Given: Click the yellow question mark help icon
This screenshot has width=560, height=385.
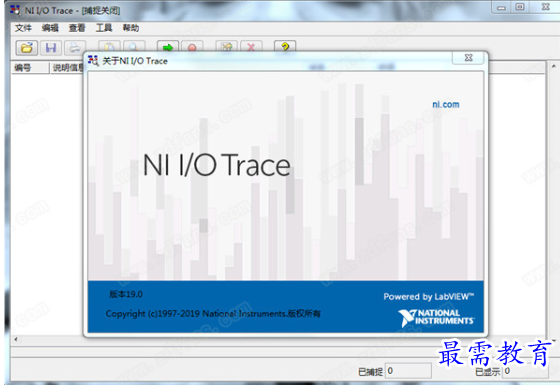Looking at the screenshot, I should (285, 46).
